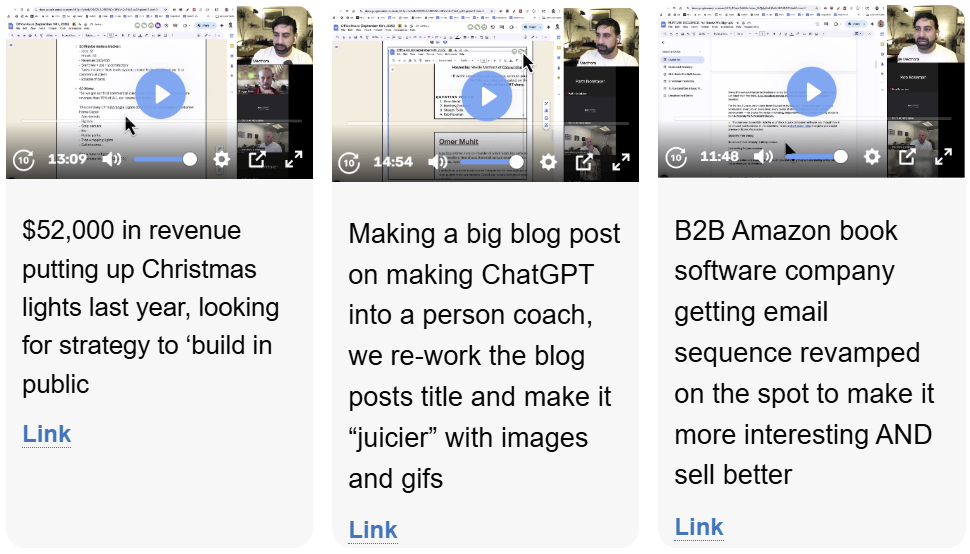Mute the Amazon book software video audio
Image resolution: width=970 pixels, height=554 pixels.
pos(764,157)
